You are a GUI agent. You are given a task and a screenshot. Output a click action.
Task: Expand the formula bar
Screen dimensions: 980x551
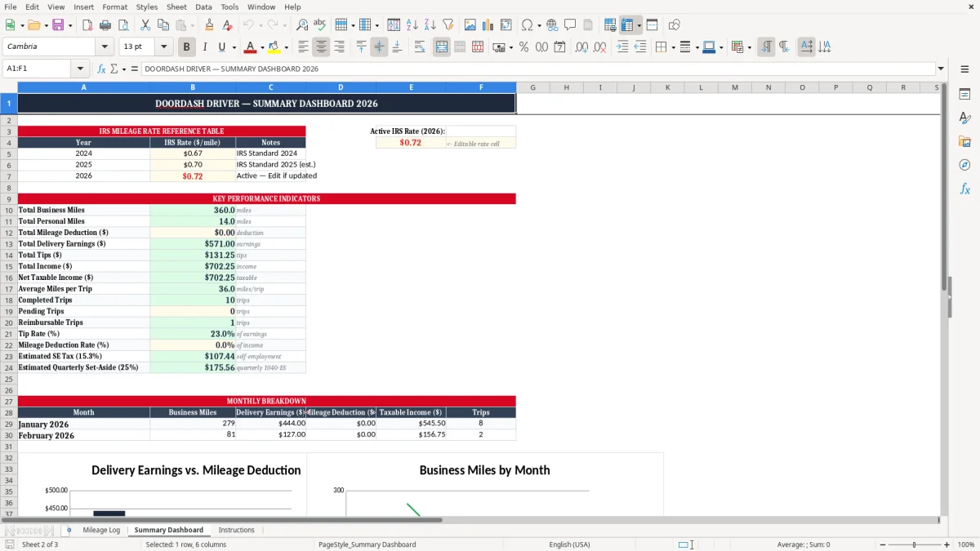[941, 69]
